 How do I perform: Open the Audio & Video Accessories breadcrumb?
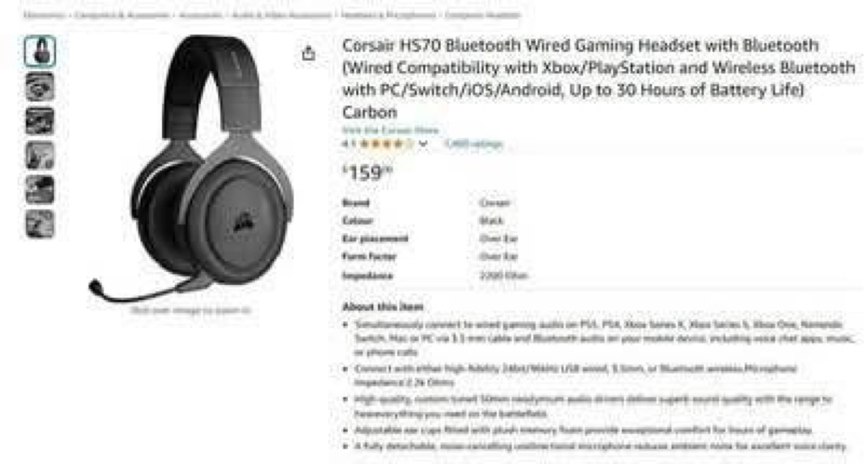(281, 15)
